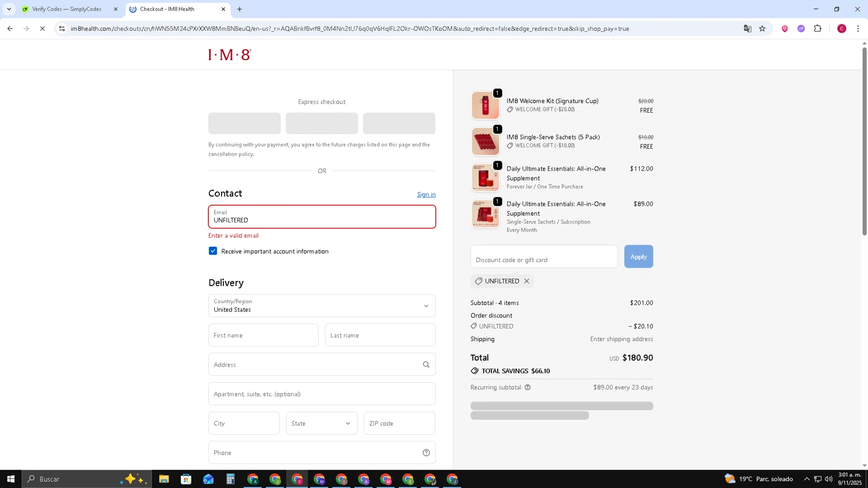868x488 pixels.
Task: Focus the Last name field
Action: pos(380,335)
